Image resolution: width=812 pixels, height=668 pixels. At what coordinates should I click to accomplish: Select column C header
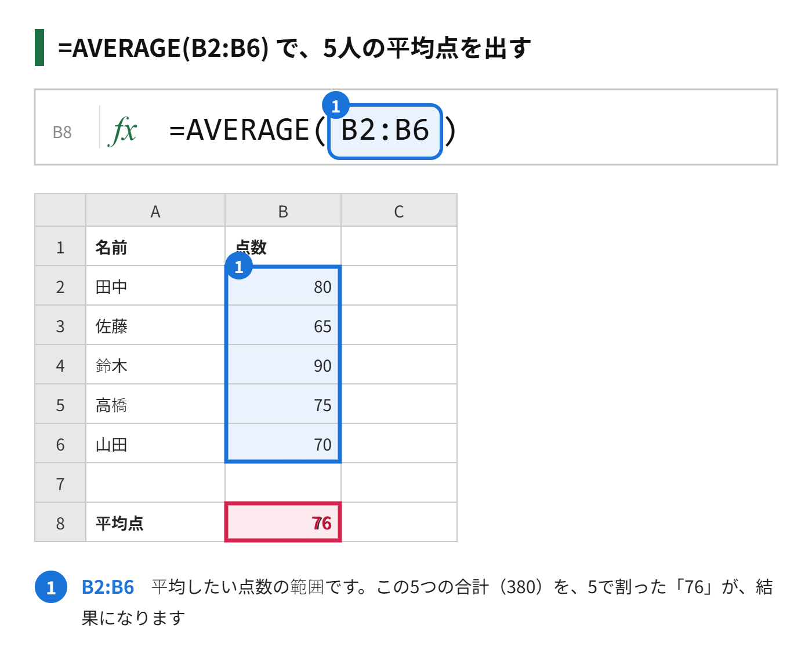tap(399, 210)
